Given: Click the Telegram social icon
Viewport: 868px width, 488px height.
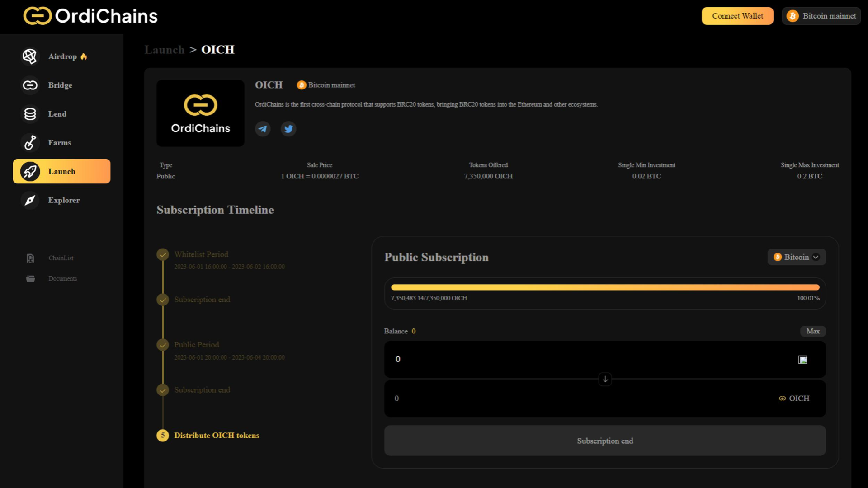Looking at the screenshot, I should [262, 129].
